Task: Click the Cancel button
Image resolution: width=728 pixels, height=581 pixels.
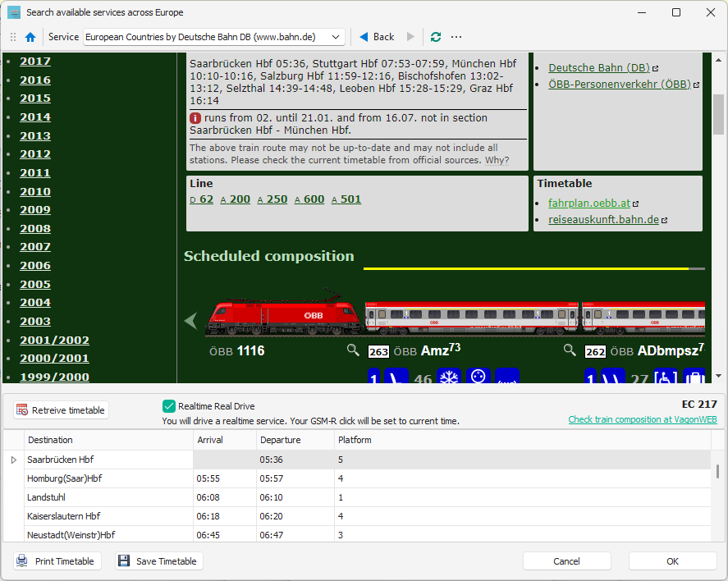Action: click(x=567, y=561)
